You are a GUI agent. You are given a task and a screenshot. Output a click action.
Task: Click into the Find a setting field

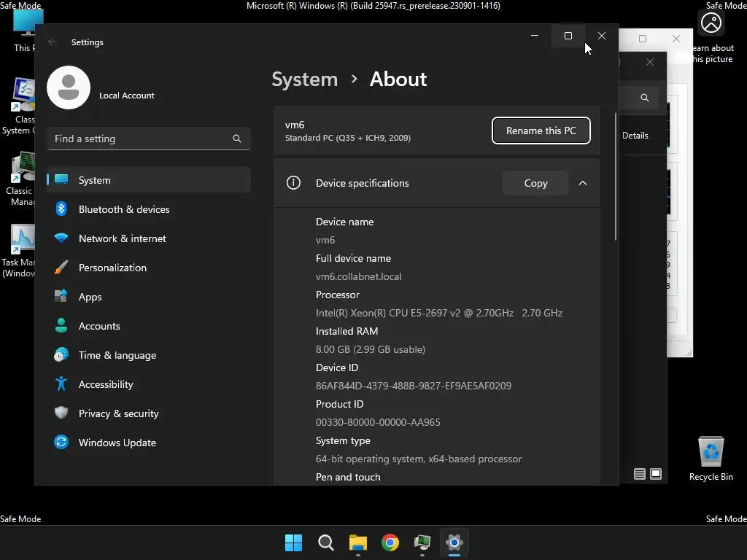click(x=149, y=139)
